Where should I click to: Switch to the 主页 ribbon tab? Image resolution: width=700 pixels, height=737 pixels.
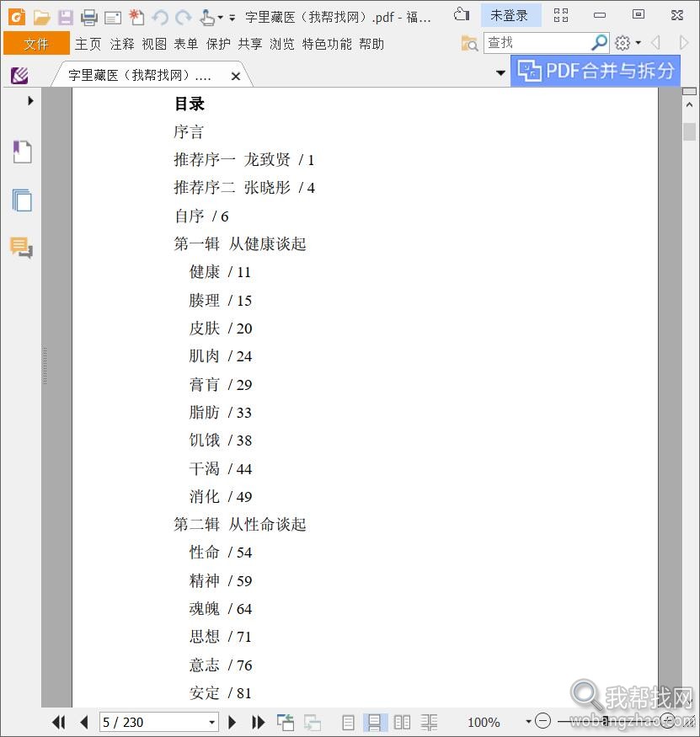(x=88, y=44)
